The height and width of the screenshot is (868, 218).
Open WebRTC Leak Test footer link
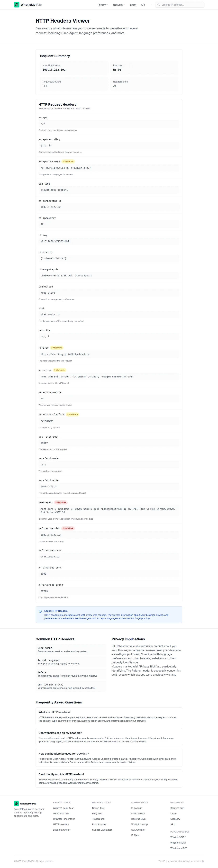coord(63,808)
